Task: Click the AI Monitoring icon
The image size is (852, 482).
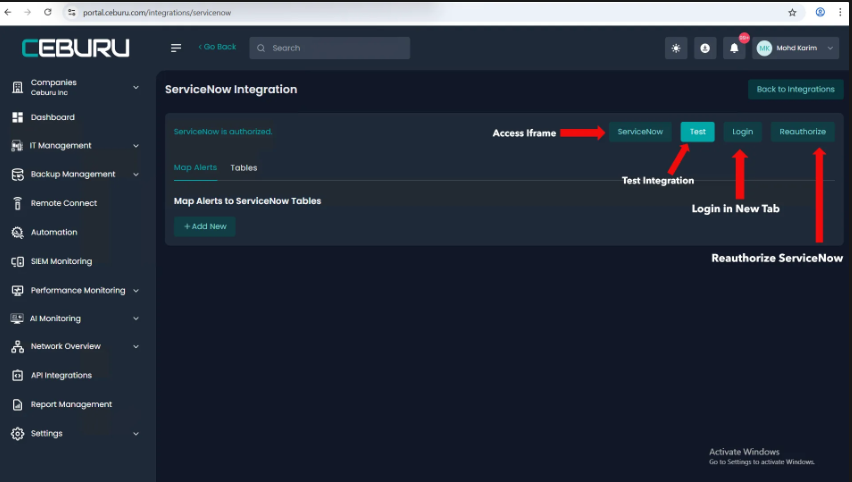Action: (17, 318)
